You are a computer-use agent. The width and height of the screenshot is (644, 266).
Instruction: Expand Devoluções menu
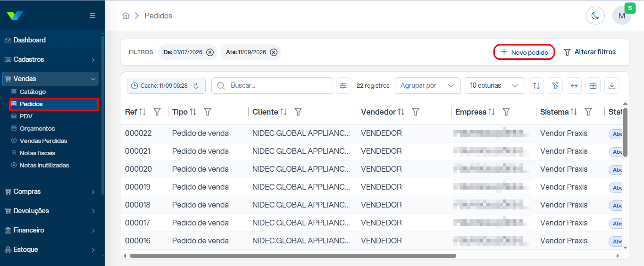tap(50, 211)
